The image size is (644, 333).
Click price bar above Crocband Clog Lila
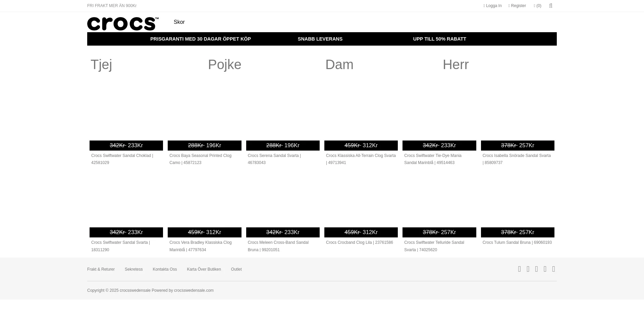pos(361,232)
